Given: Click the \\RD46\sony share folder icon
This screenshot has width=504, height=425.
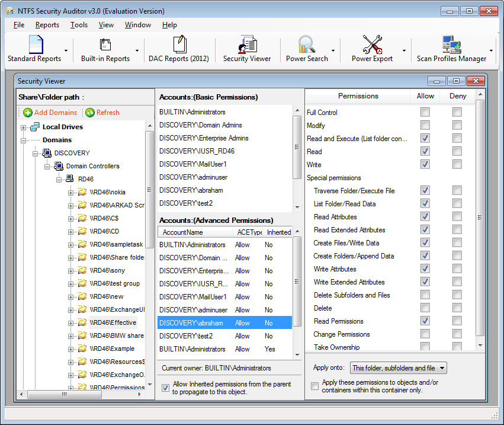Looking at the screenshot, I should [82, 270].
